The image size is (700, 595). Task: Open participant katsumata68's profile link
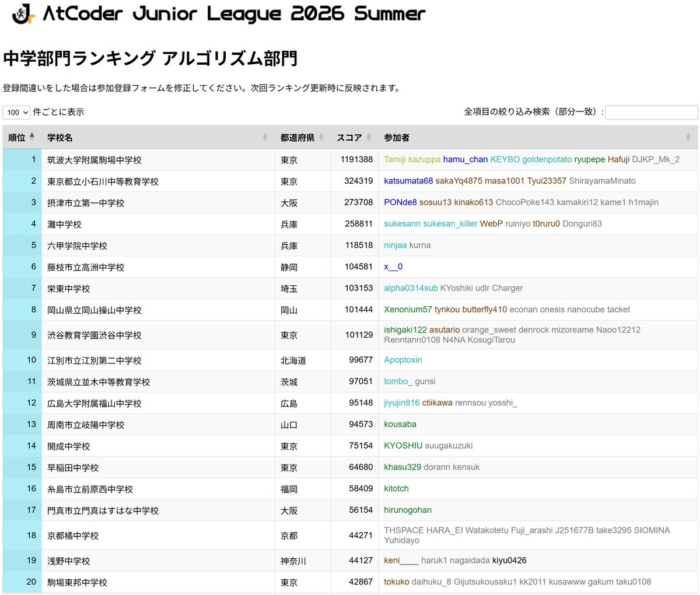click(x=408, y=181)
